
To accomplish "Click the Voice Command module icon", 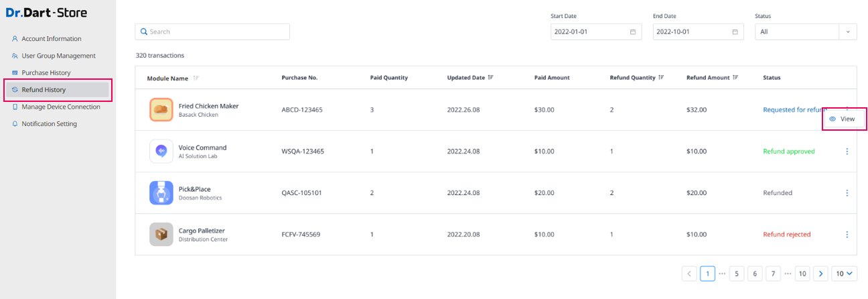I will tap(161, 152).
